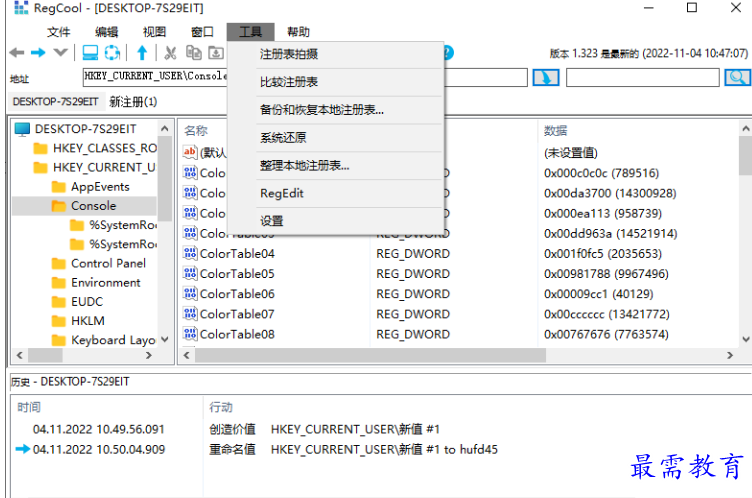This screenshot has width=752, height=498.
Task: Click the Back navigation arrow
Action: [x=17, y=53]
